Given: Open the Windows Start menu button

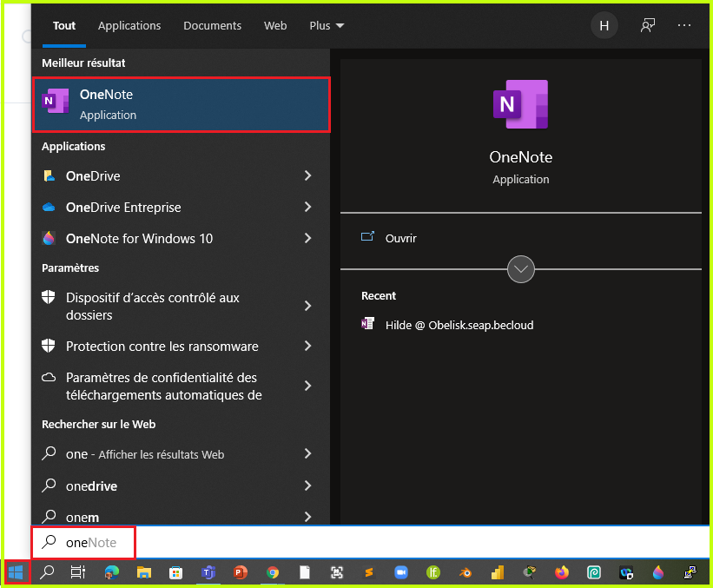Looking at the screenshot, I should (x=16, y=572).
